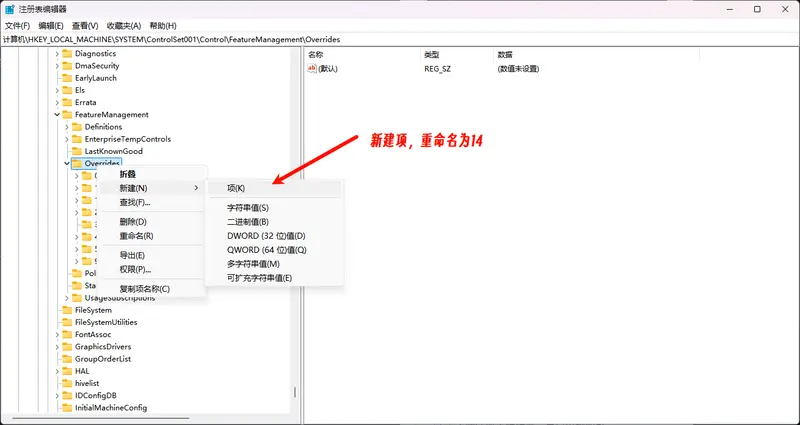
Task: Create new 项(K) from submenu
Action: tap(274, 188)
